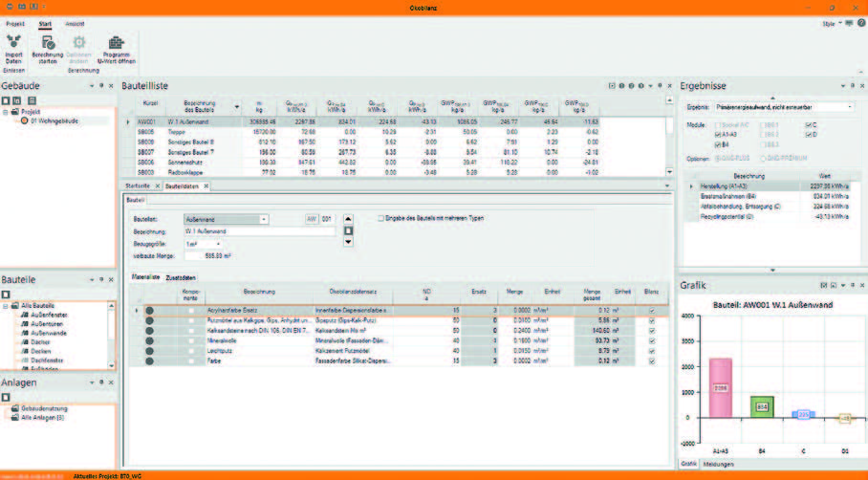Toggle module B4 checkbox

click(x=718, y=144)
